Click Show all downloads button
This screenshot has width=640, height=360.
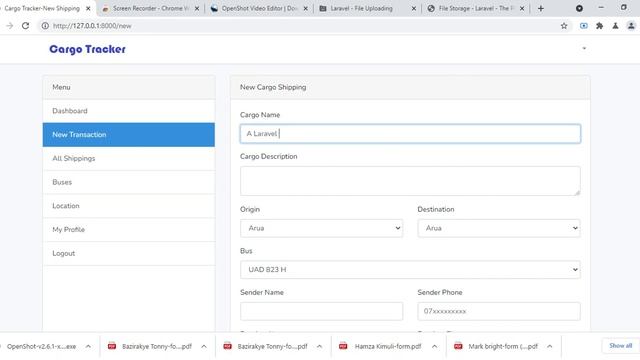point(620,346)
